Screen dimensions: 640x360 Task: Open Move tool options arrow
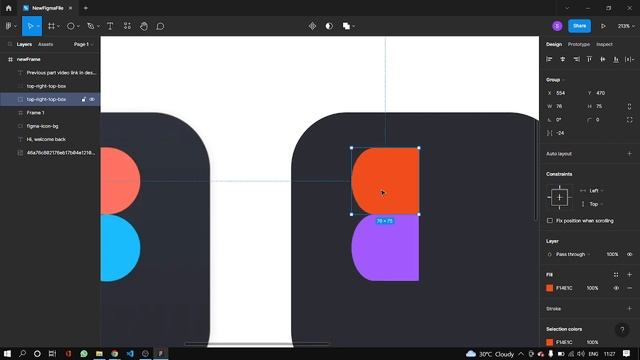[x=38, y=27]
